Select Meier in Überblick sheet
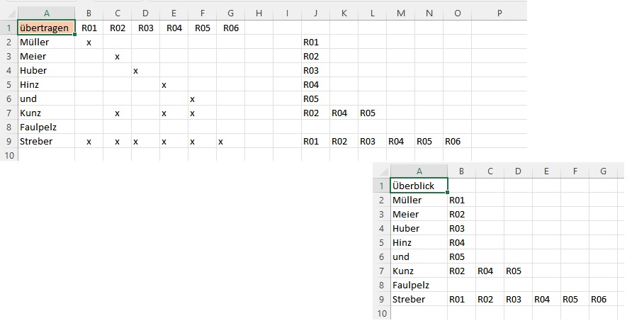 pyautogui.click(x=419, y=214)
